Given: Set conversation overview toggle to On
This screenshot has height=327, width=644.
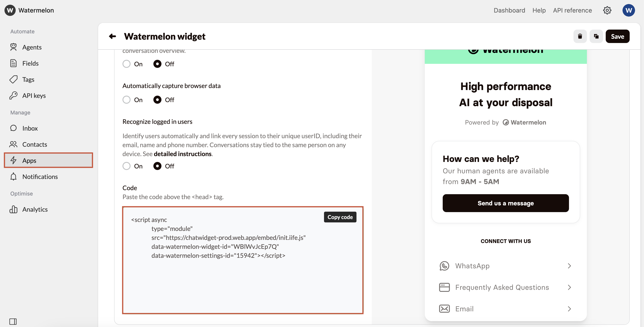Looking at the screenshot, I should [x=127, y=64].
